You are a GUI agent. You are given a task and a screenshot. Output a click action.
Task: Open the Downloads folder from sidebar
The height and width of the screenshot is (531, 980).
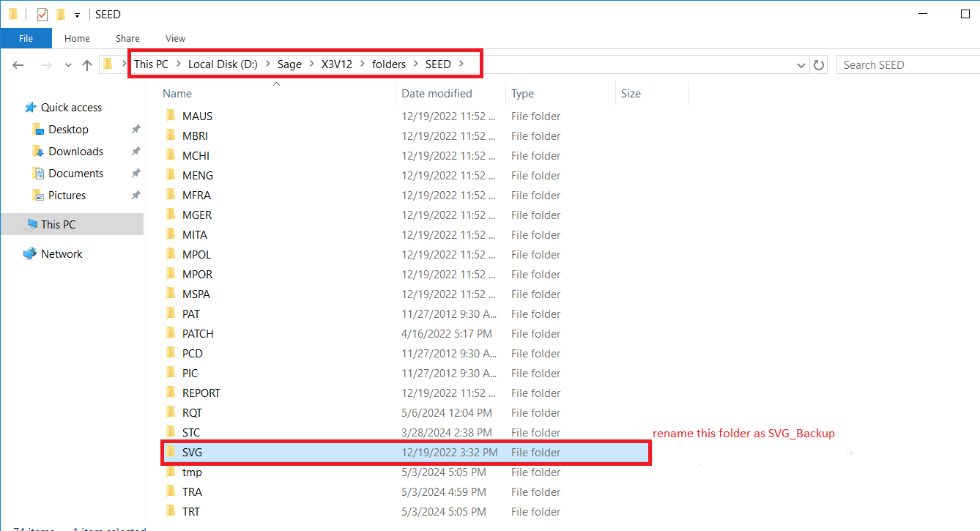pos(38,151)
